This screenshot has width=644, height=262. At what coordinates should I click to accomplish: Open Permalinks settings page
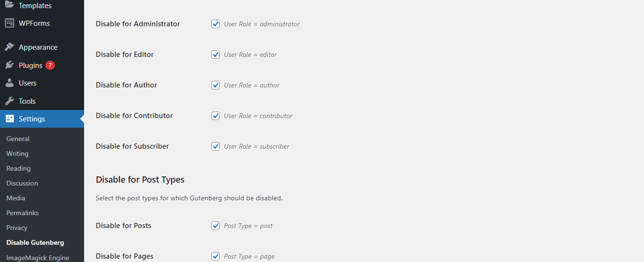point(22,213)
